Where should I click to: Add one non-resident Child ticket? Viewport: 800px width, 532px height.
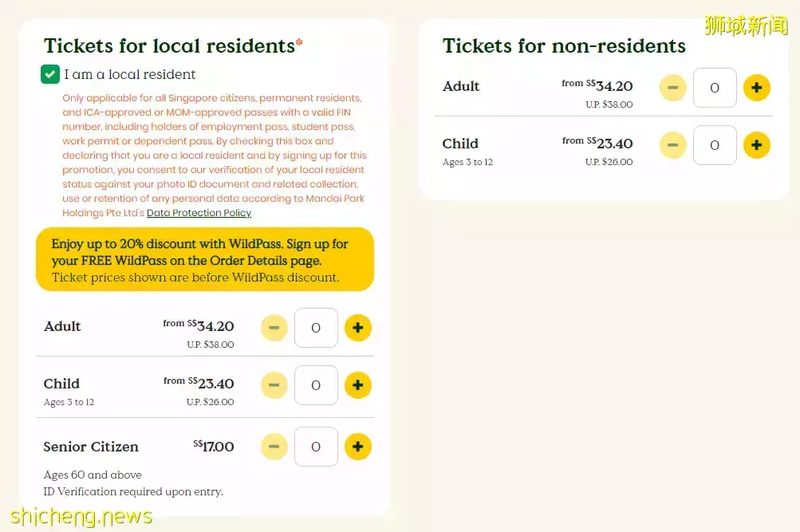coord(756,145)
